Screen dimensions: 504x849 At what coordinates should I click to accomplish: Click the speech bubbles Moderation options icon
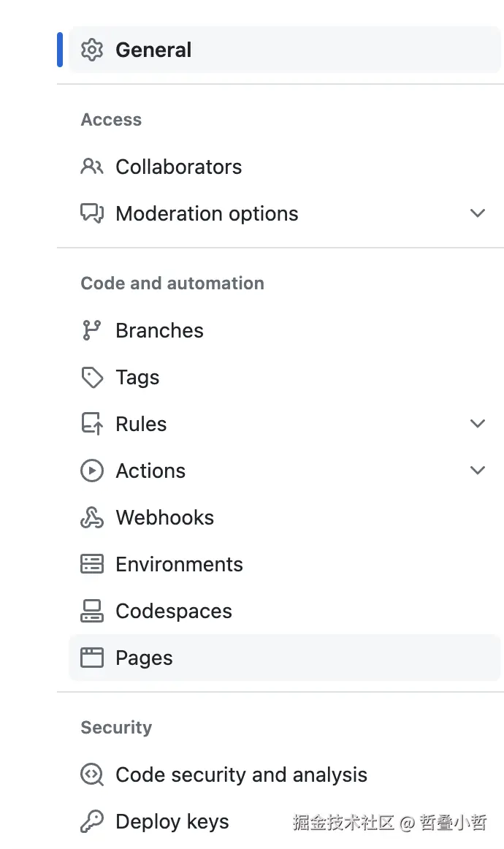92,213
